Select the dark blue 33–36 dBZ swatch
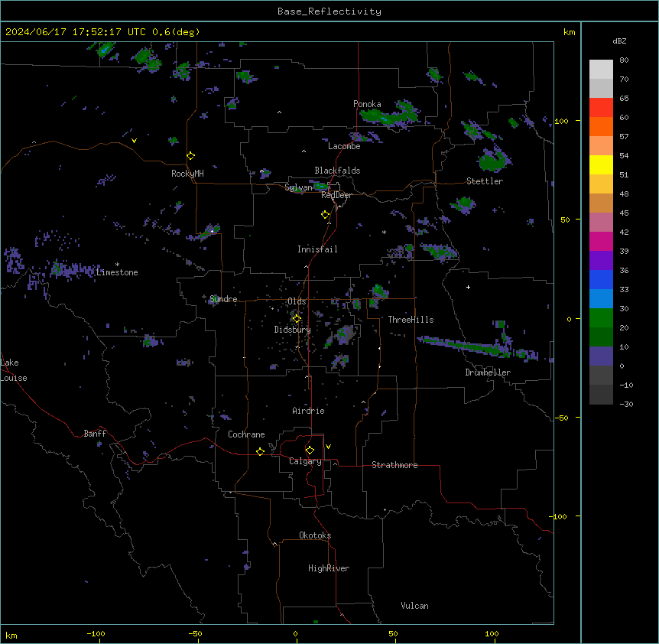This screenshot has width=659, height=644. pyautogui.click(x=601, y=279)
